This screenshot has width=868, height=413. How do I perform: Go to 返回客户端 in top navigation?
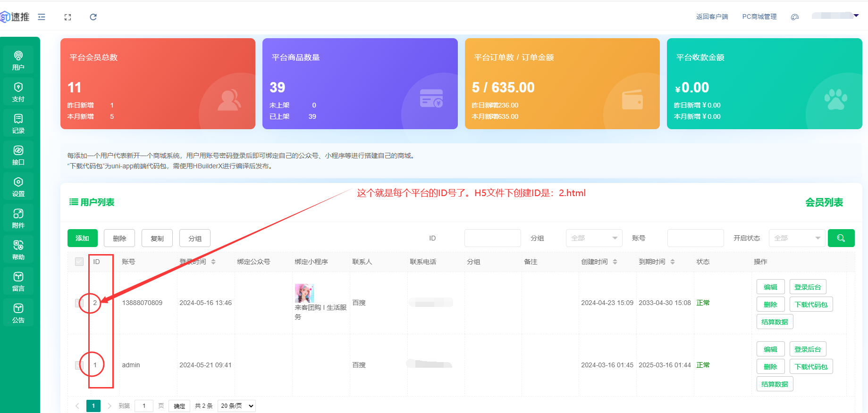pos(712,17)
